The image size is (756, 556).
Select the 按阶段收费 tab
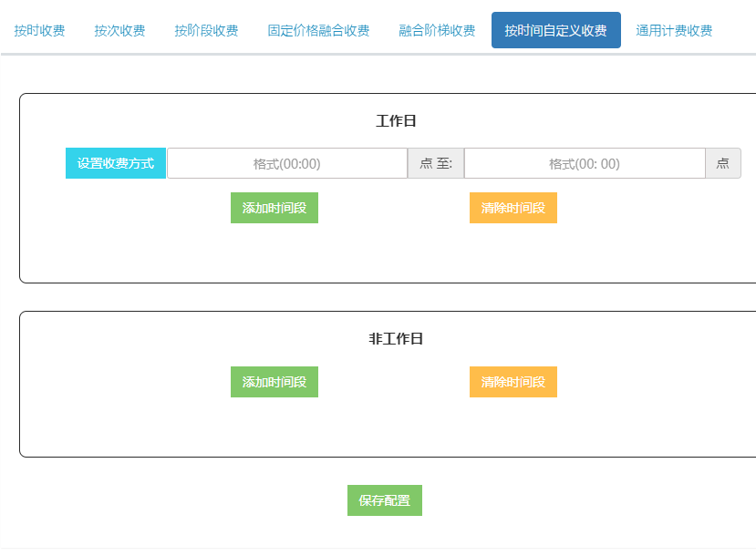(206, 31)
